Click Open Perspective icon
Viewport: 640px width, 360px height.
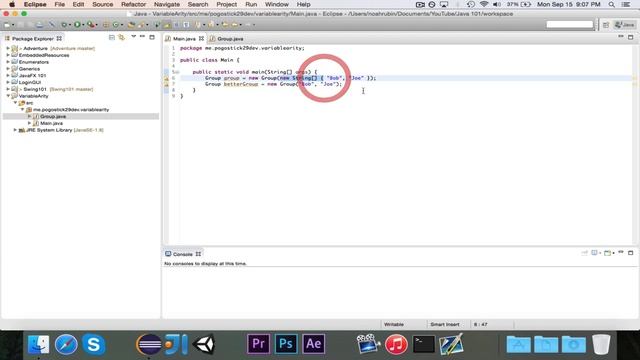(x=606, y=25)
